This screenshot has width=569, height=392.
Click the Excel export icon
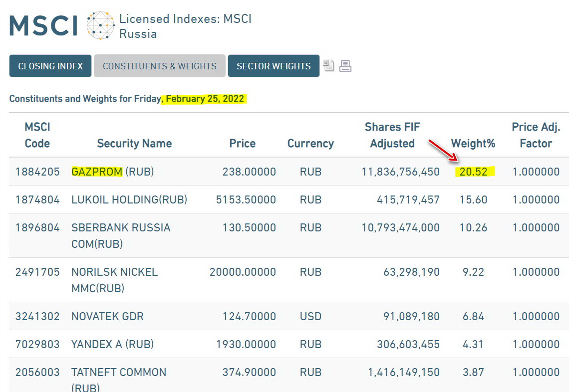(x=328, y=65)
